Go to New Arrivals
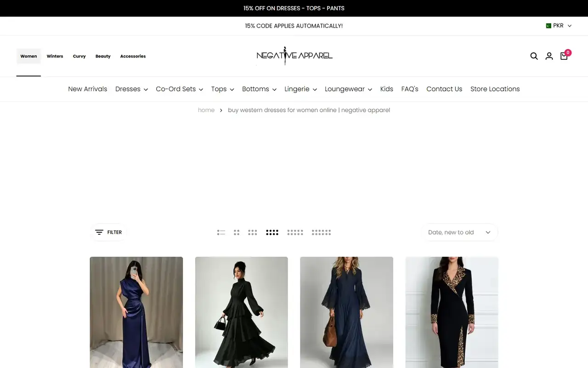588x368 pixels. [87, 89]
